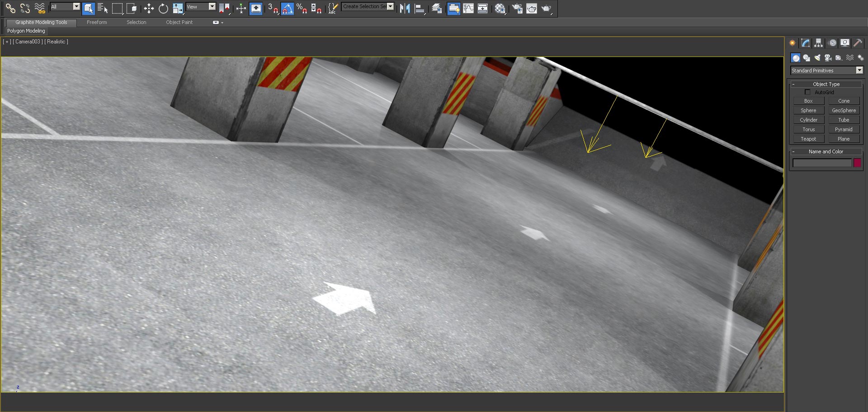Open the Modify panel tab icon

click(805, 43)
